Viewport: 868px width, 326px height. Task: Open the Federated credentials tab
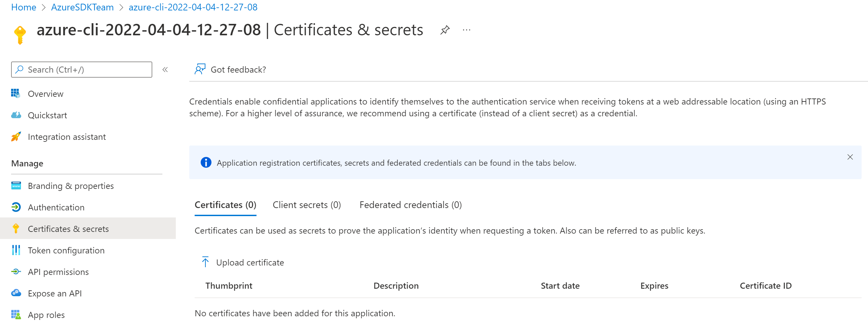pos(410,205)
